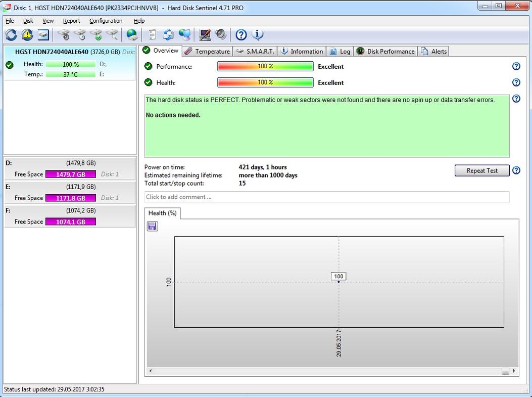532x397 pixels.
Task: Open the Help menu
Action: point(139,21)
